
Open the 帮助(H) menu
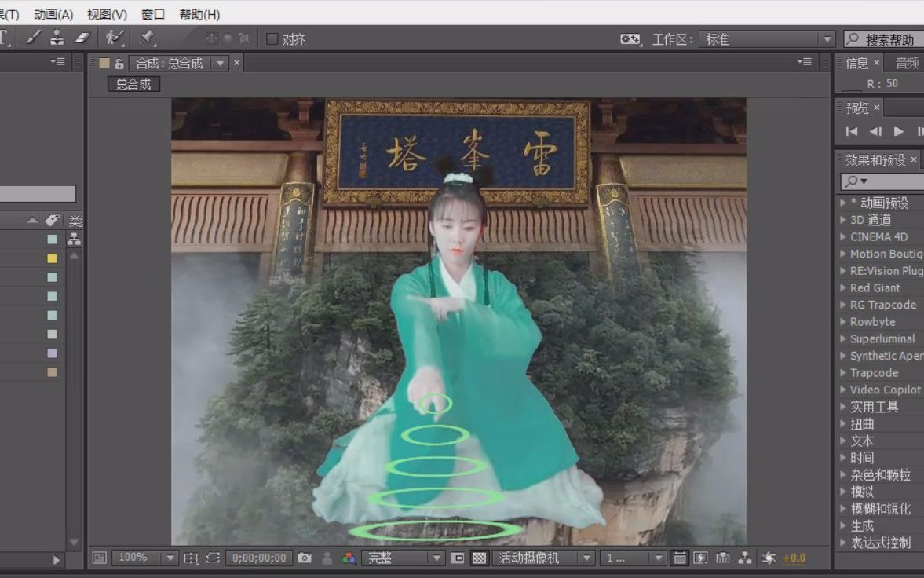(x=199, y=14)
